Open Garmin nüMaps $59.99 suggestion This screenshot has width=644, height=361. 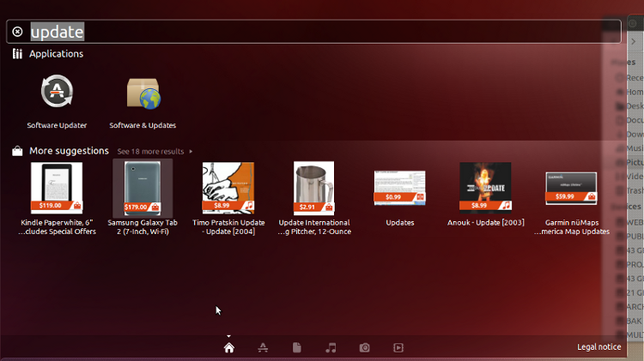[x=571, y=188]
